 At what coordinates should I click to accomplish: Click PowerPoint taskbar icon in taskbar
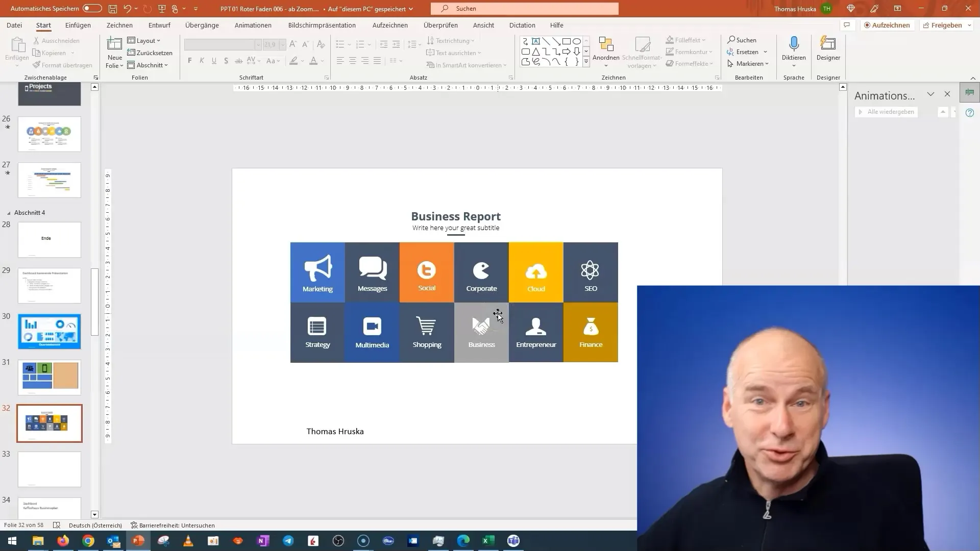click(x=139, y=541)
